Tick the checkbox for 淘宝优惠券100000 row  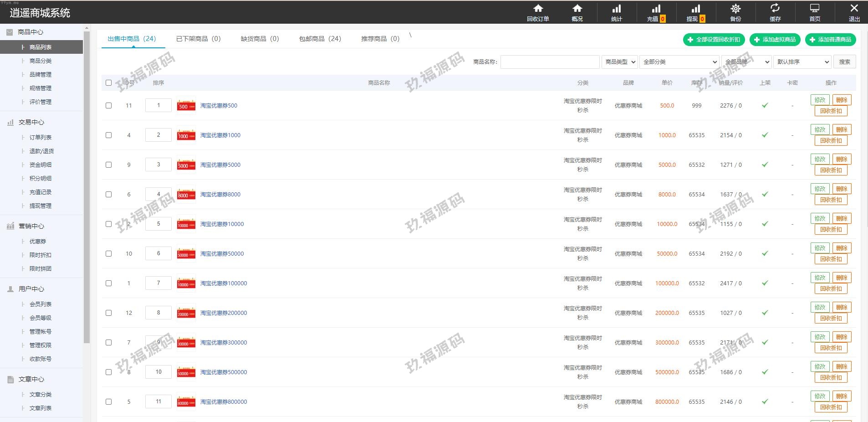108,283
